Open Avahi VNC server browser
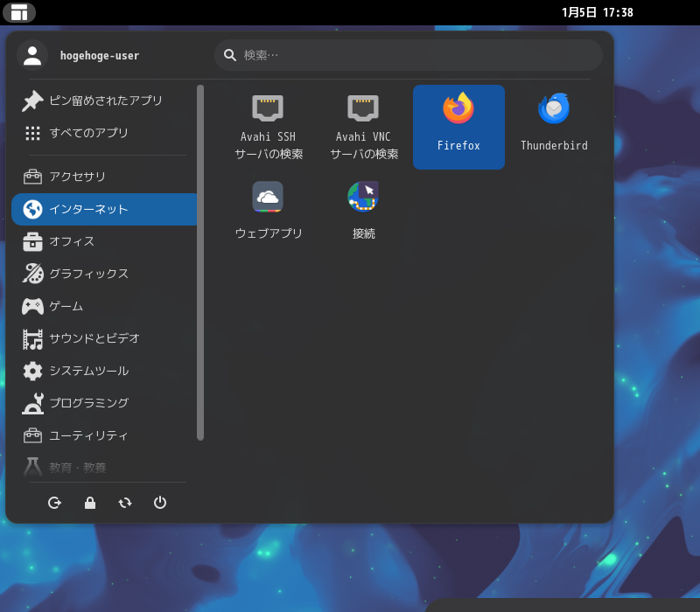 click(x=363, y=127)
